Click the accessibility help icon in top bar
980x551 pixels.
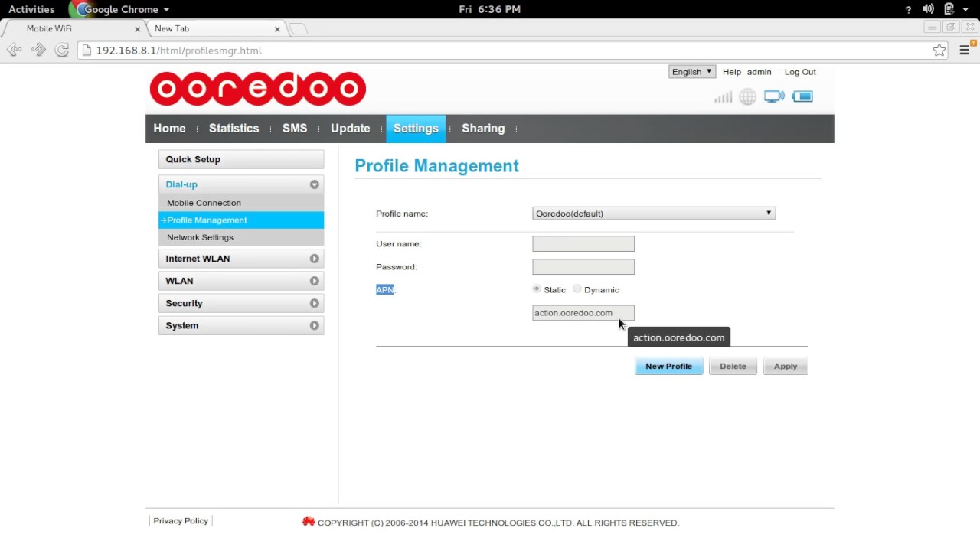909,9
